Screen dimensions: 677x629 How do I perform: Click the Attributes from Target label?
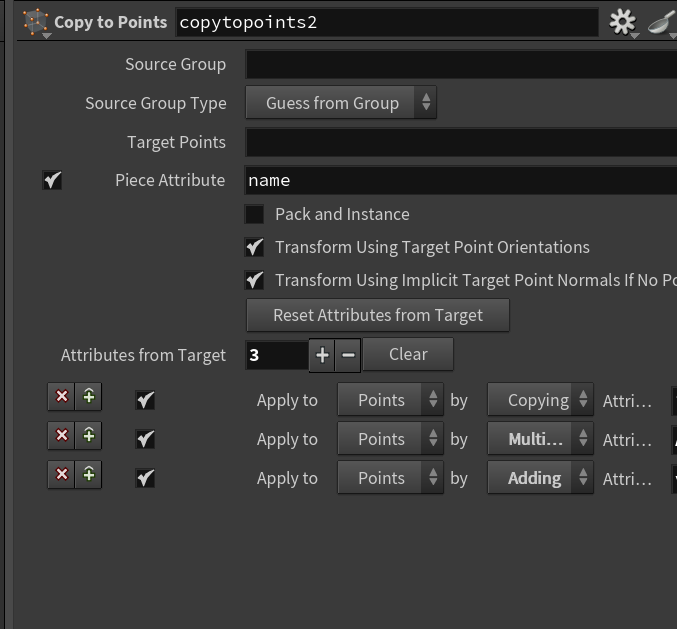point(143,355)
